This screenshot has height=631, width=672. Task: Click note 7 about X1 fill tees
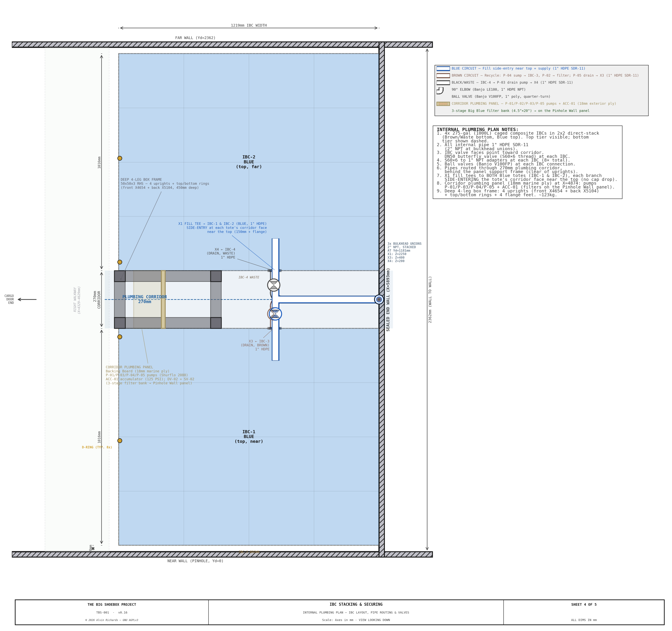[527, 177]
